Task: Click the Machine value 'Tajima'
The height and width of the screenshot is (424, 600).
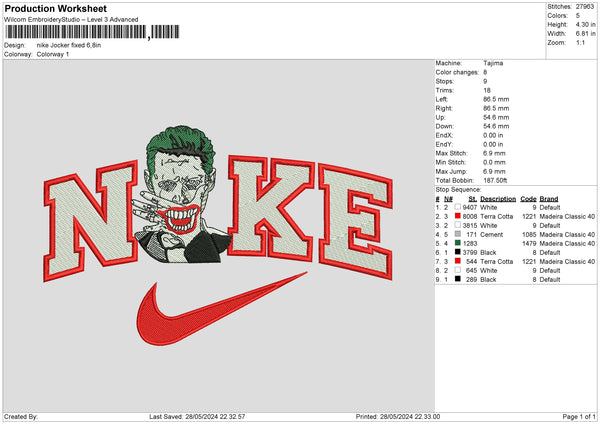Action: click(x=493, y=63)
